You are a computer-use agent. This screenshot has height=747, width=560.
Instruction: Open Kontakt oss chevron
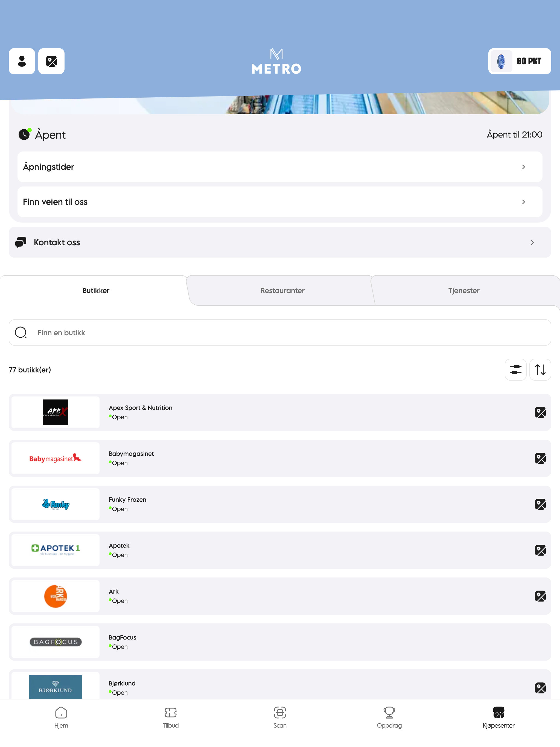click(532, 243)
